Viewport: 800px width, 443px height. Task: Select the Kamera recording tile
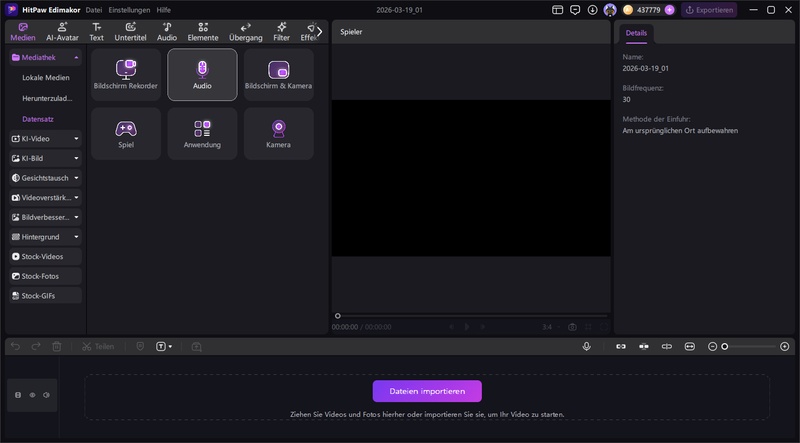pyautogui.click(x=279, y=134)
